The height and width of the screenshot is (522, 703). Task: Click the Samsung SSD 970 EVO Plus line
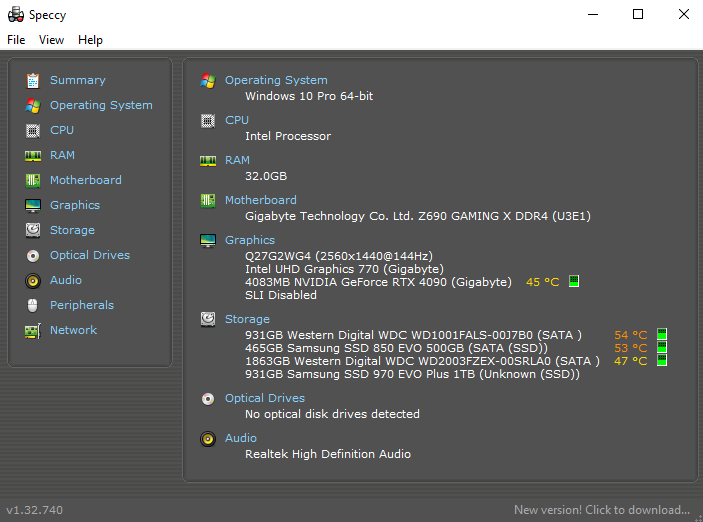click(412, 374)
